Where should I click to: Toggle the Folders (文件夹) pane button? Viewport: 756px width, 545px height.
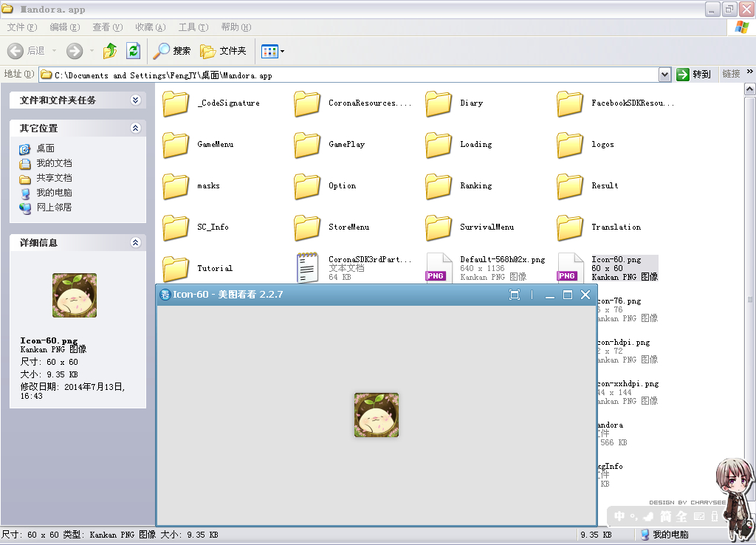point(223,51)
